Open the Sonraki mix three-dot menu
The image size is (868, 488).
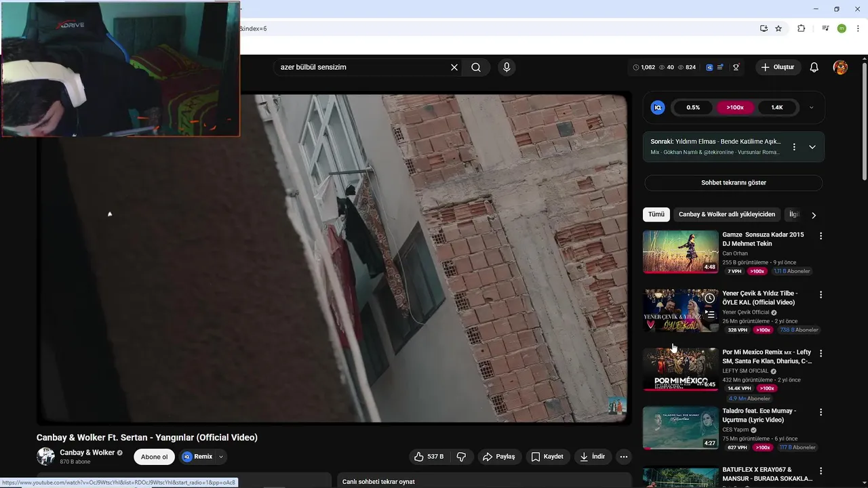coord(794,146)
